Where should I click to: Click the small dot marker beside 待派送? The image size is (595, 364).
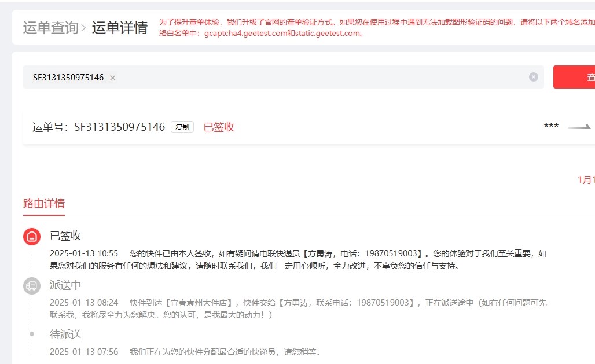click(32, 334)
